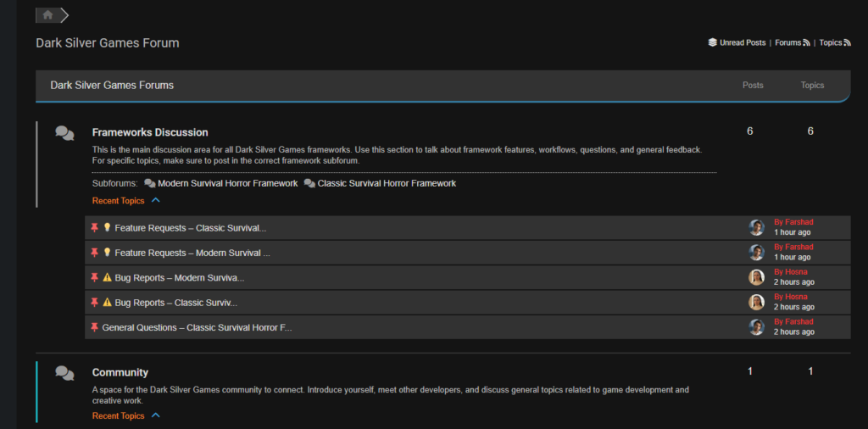Click the Dark Silver Games Forum title

(x=107, y=42)
